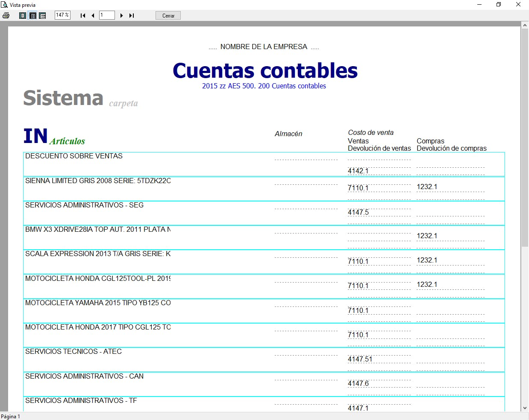Viewport: 529px width, 420px height.
Task: Click the Almacén column header
Action: [x=288, y=134]
